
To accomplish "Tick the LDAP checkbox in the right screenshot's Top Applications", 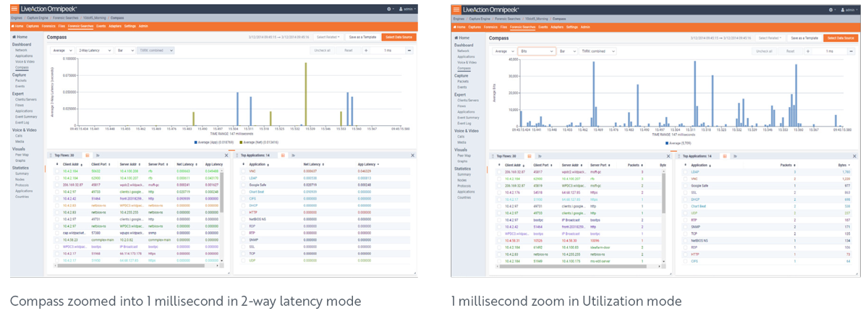I will click(684, 171).
